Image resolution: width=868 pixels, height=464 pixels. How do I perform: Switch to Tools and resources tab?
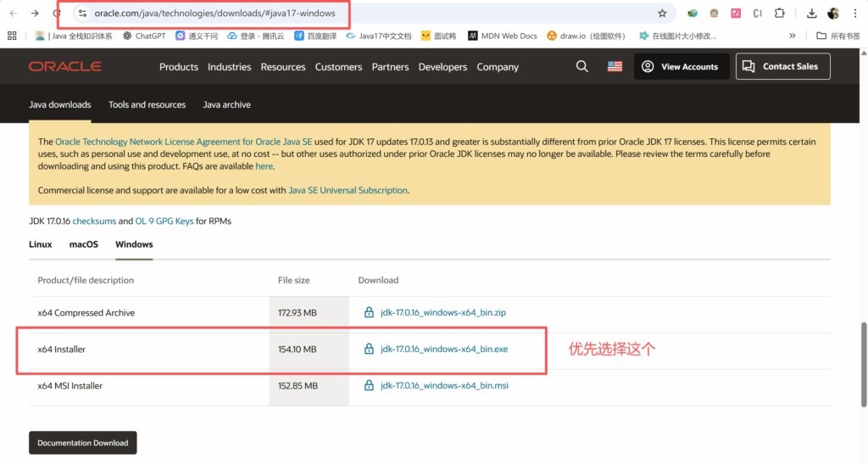(147, 104)
